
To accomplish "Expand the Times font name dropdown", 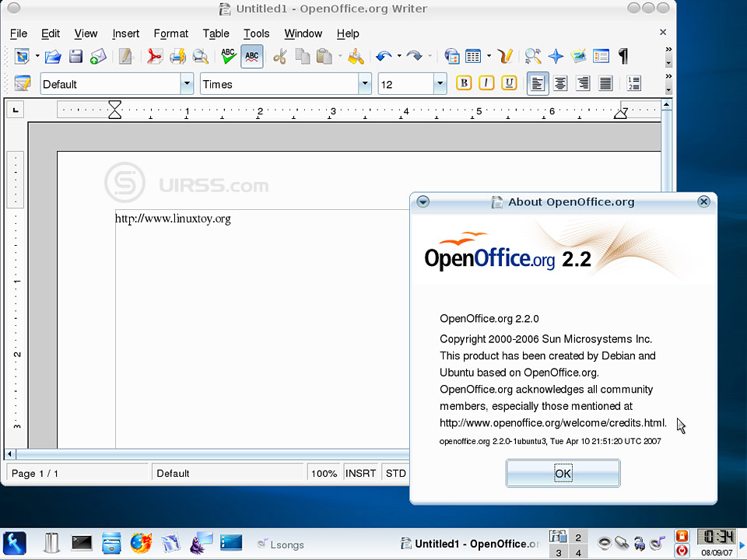I will (364, 84).
